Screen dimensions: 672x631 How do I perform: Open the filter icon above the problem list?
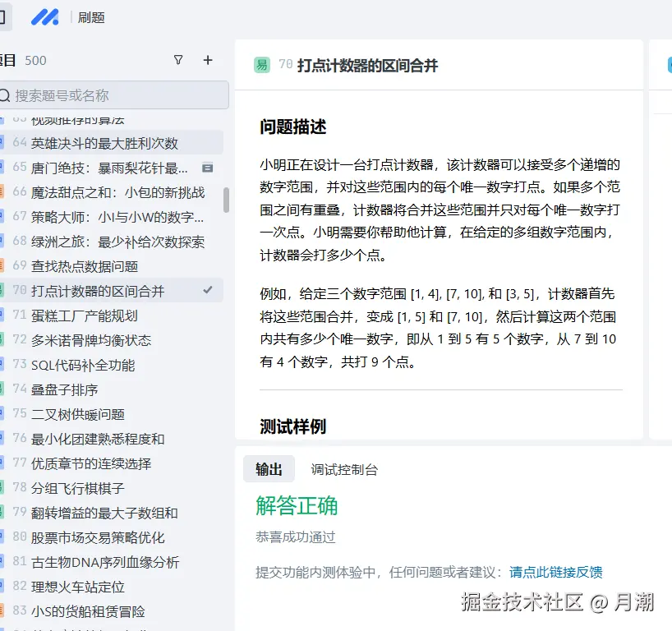(x=177, y=60)
